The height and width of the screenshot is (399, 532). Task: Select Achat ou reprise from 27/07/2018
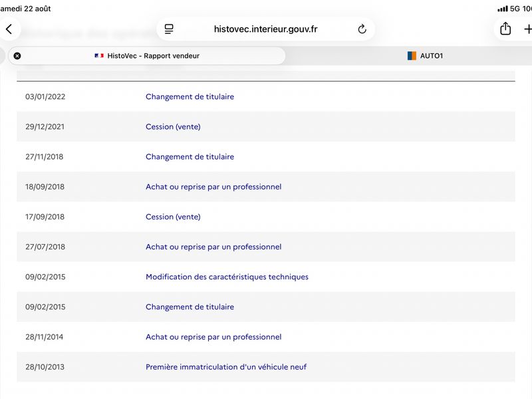coord(213,247)
